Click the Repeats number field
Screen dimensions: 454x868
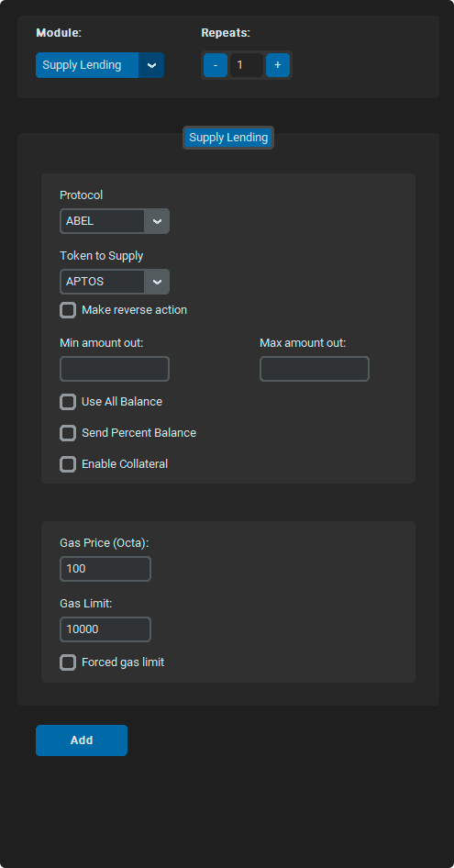[247, 65]
